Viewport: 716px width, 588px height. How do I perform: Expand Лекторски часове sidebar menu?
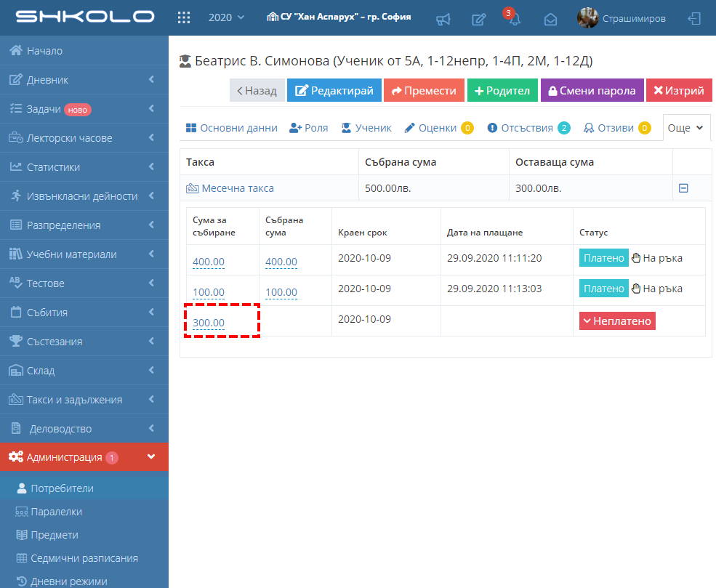84,138
